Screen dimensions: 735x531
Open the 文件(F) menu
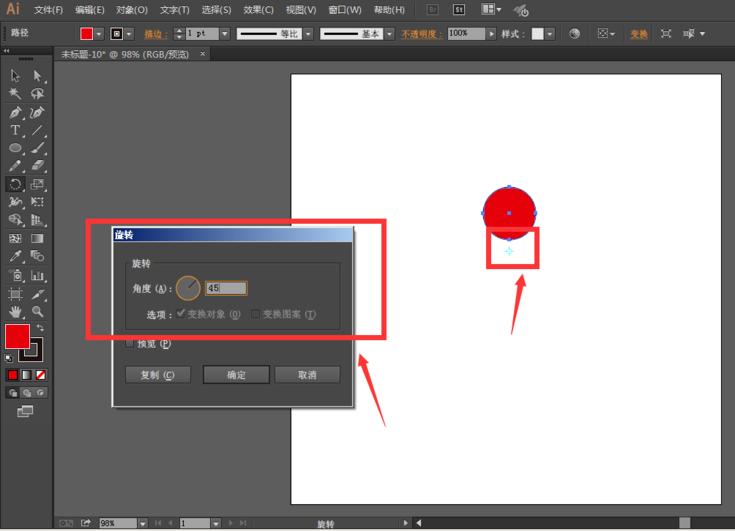coord(48,10)
